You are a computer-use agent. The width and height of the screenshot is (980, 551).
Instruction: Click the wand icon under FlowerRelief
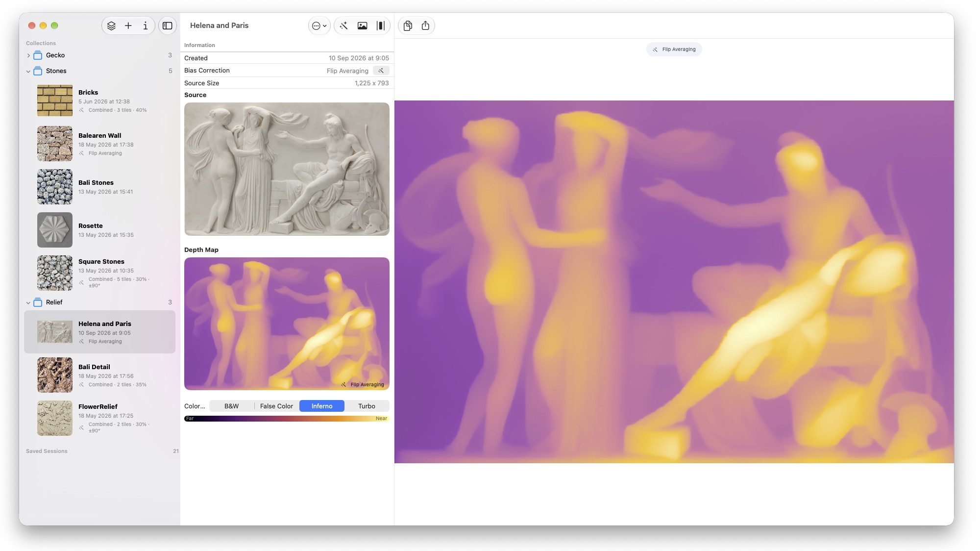pyautogui.click(x=81, y=427)
